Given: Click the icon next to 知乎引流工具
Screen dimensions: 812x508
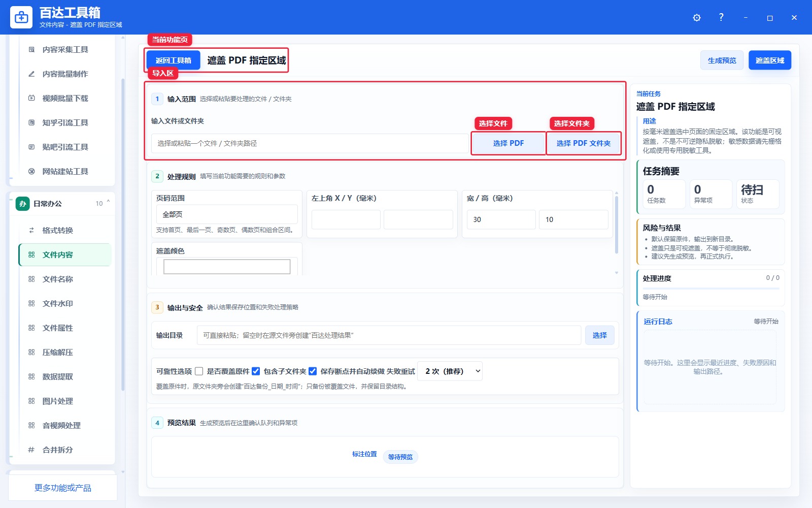Looking at the screenshot, I should (31, 122).
